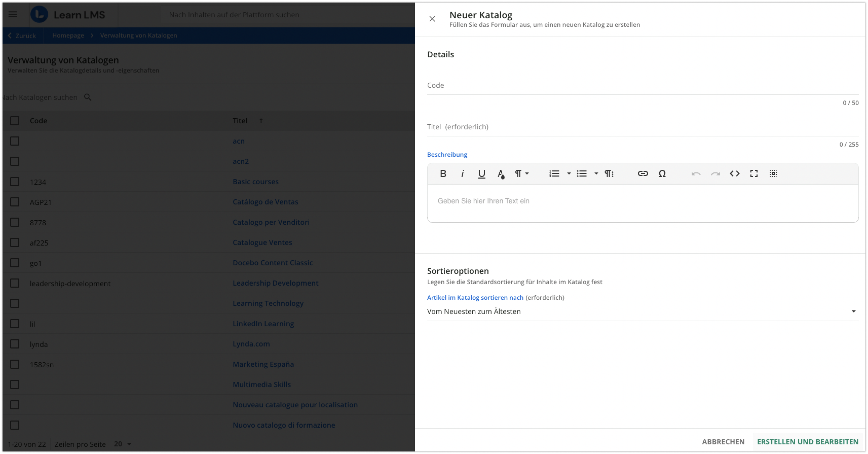The width and height of the screenshot is (868, 454).
Task: Close the Neuer Katalog panel
Action: coord(432,19)
